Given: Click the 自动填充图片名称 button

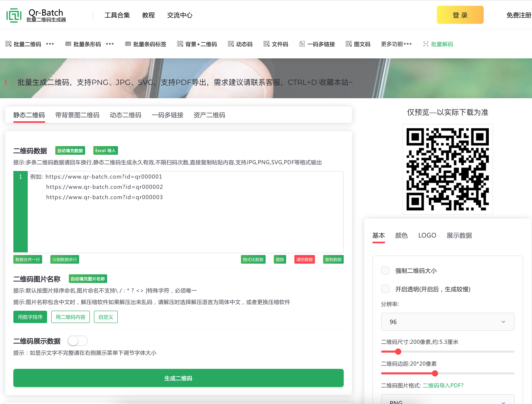Looking at the screenshot, I should (88, 279).
